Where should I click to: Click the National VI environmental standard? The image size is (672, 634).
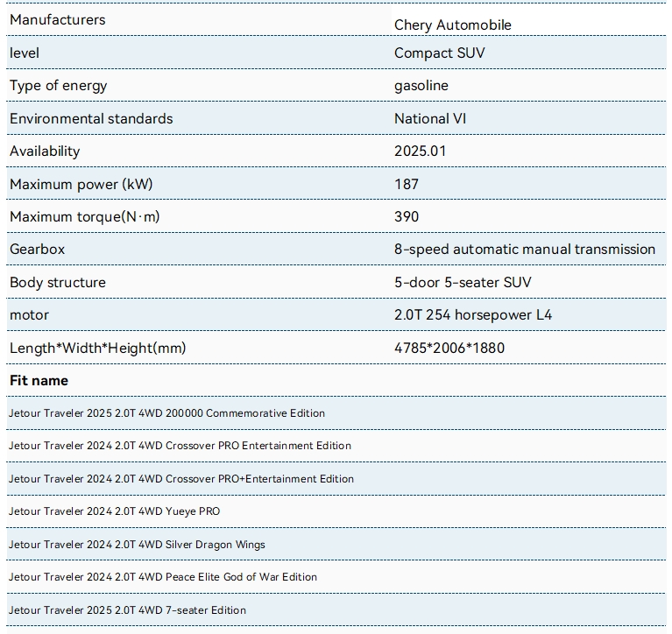(x=430, y=119)
